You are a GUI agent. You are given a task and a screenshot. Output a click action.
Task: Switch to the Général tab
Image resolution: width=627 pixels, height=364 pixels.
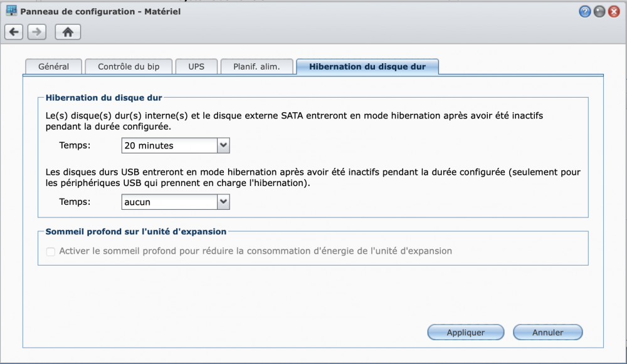(x=53, y=67)
